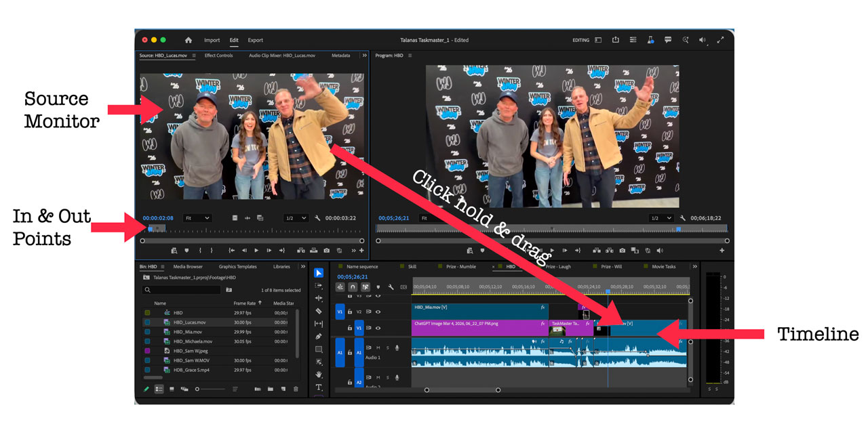The width and height of the screenshot is (868, 422).
Task: Click the trash icon in the HBD bin
Action: click(296, 389)
